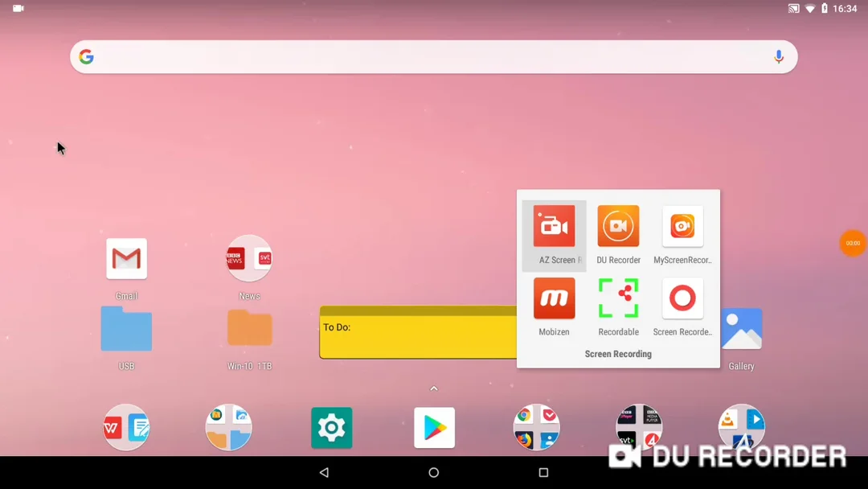868x489 pixels.
Task: Open MyScreenRecorder app
Action: (x=682, y=226)
